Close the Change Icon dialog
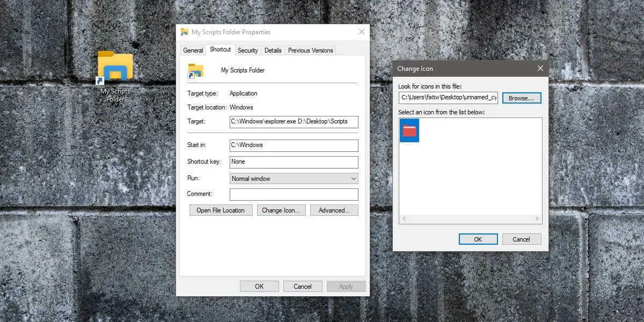This screenshot has width=644, height=322. [x=540, y=69]
